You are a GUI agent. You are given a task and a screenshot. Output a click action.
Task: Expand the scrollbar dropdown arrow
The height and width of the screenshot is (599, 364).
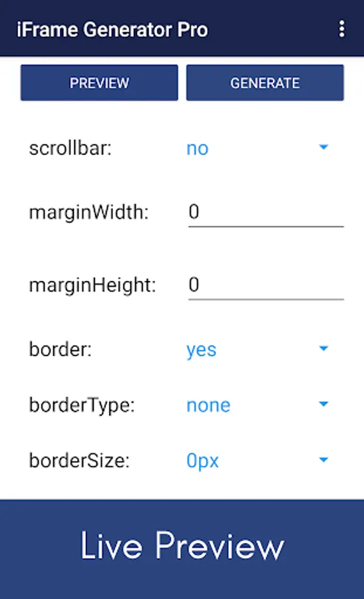pos(323,147)
